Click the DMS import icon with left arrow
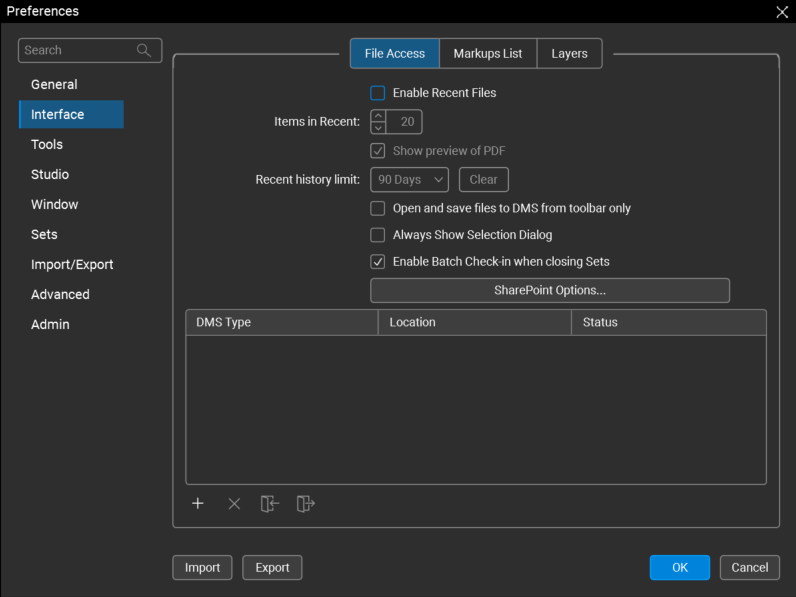Image resolution: width=796 pixels, height=597 pixels. pyautogui.click(x=270, y=504)
